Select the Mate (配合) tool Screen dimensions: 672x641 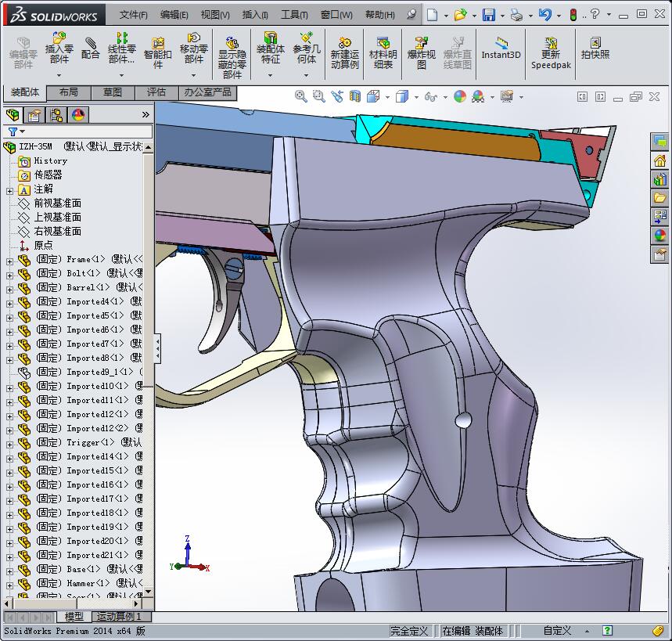tap(91, 49)
